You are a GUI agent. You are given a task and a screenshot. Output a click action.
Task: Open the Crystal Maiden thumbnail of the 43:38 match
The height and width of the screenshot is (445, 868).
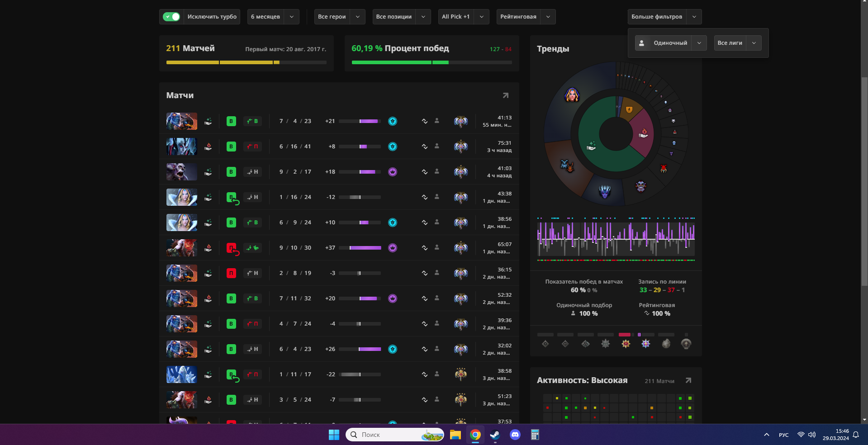181,197
